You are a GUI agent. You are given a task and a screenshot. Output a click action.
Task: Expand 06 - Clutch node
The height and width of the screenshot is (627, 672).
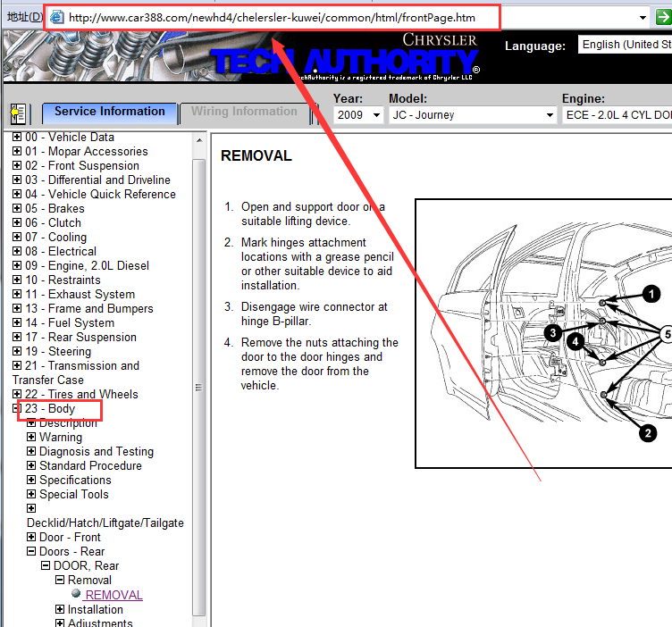click(x=17, y=222)
